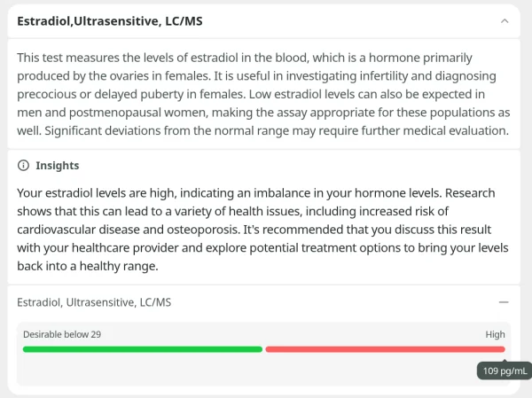Click the lower Estradiol, Ultrasensitive, LC/MS row label
The height and width of the screenshot is (398, 532).
coord(94,302)
